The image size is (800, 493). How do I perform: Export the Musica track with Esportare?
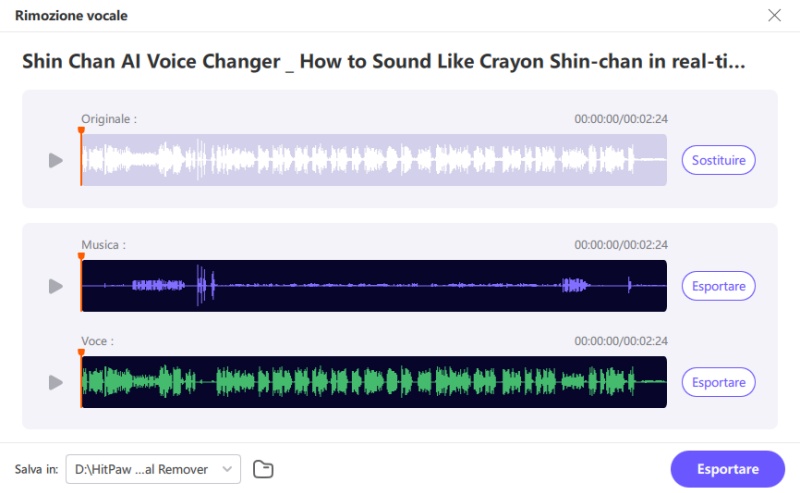coord(718,286)
